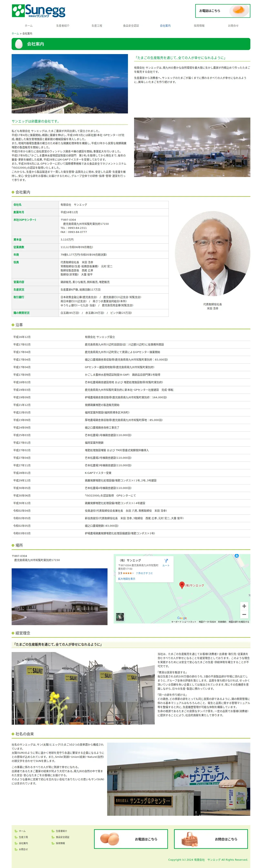262x868 pixels.
Task: Zoom in the map with plus button
Action: point(244,606)
